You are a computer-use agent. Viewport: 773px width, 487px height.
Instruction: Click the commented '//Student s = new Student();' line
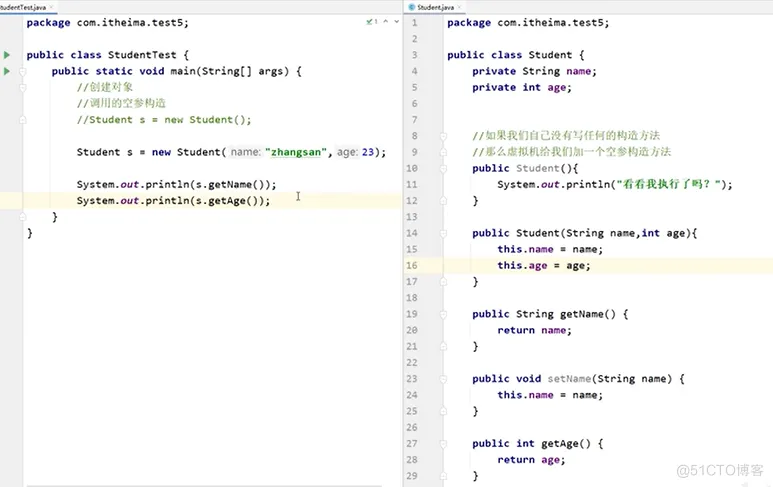[164, 120]
